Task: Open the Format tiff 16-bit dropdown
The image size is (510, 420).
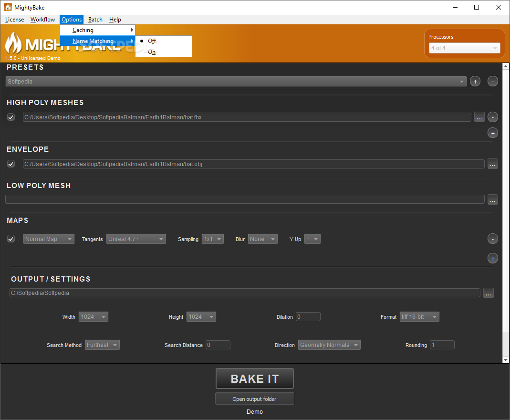Action: pyautogui.click(x=419, y=317)
